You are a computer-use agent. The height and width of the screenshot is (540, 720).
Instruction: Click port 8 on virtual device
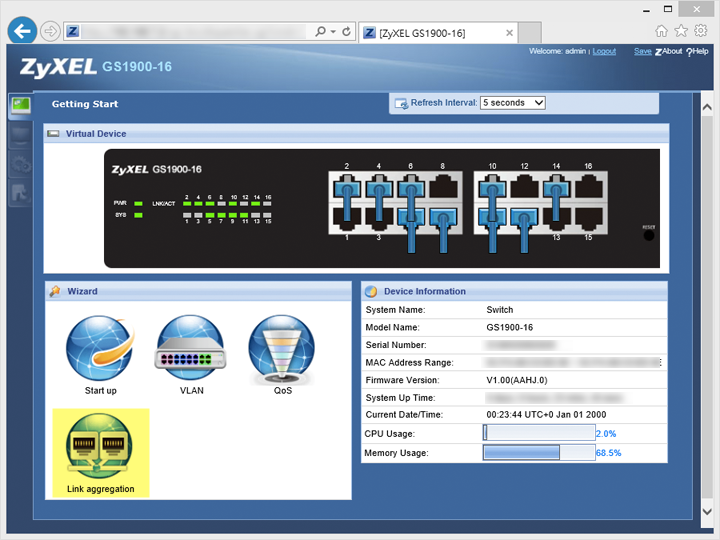(443, 188)
